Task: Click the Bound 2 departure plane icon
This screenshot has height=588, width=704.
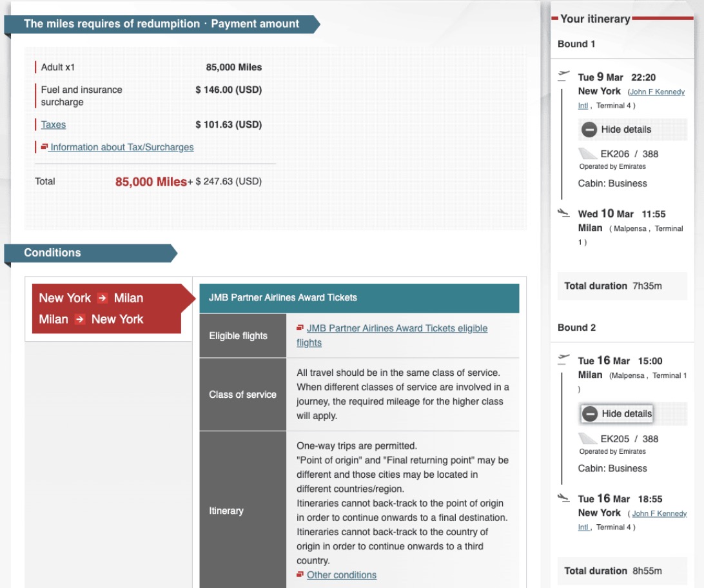Action: point(563,359)
